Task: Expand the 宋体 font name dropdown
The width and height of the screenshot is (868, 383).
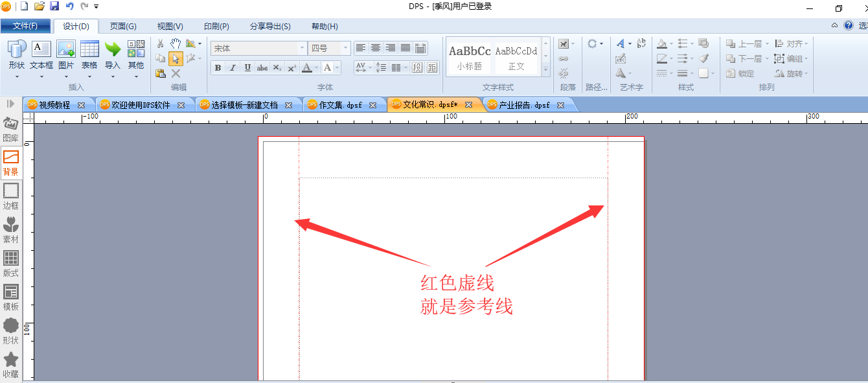Action: [x=302, y=48]
